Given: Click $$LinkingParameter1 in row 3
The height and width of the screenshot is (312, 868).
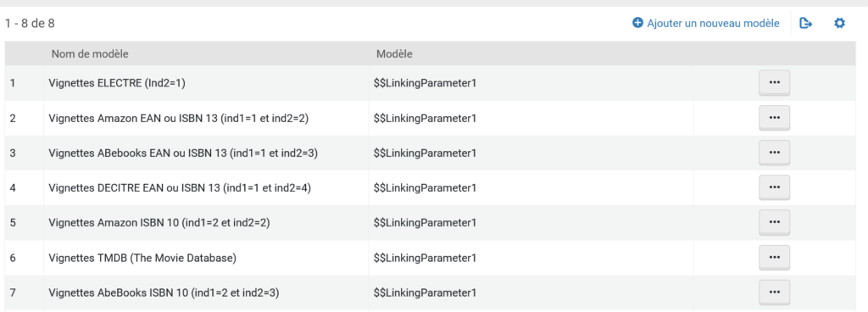Looking at the screenshot, I should [x=426, y=153].
